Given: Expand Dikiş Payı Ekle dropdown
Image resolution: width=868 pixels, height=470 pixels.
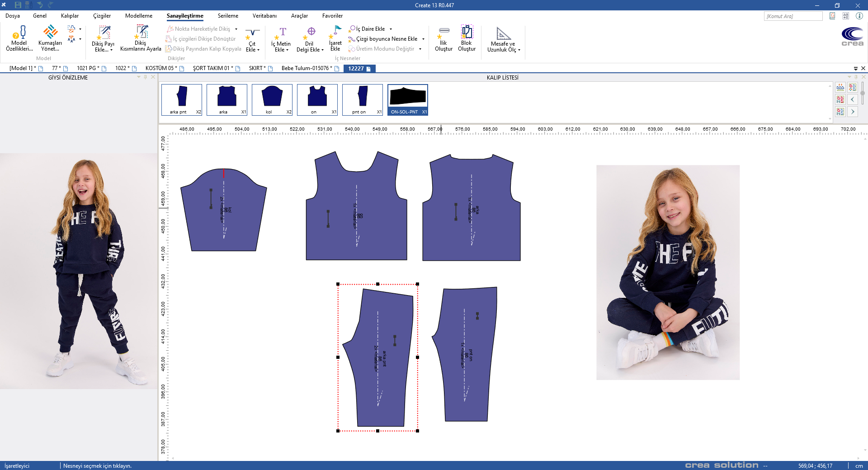Looking at the screenshot, I should click(111, 50).
